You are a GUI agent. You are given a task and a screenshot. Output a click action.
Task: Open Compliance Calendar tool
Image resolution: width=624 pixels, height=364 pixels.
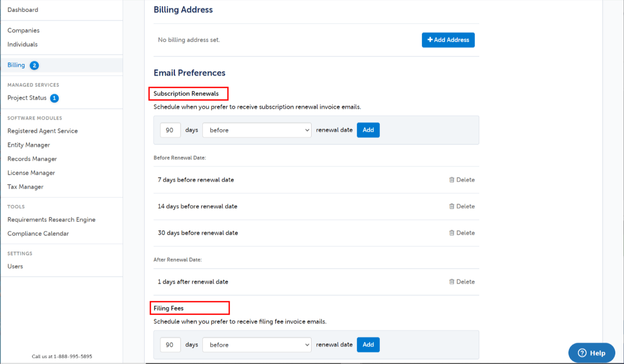pos(38,233)
